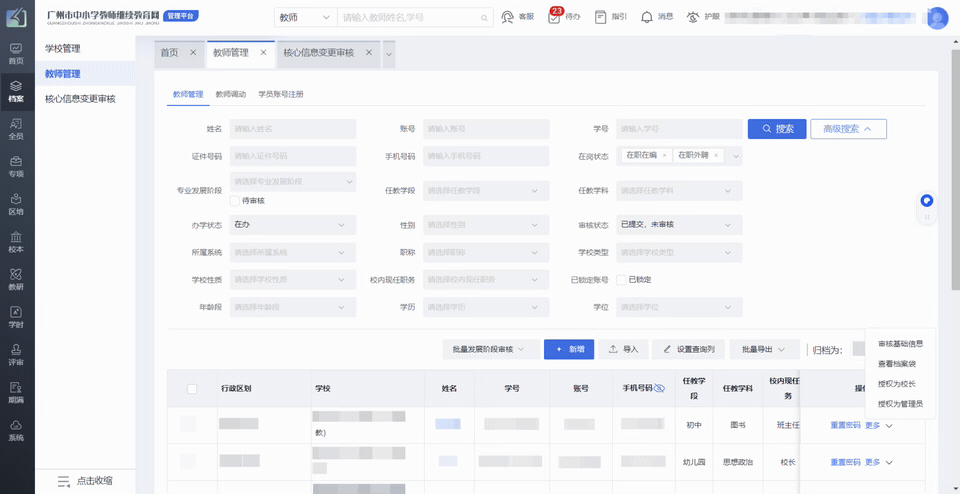Open the 批量导出 dropdown
The width and height of the screenshot is (960, 494).
tap(764, 349)
